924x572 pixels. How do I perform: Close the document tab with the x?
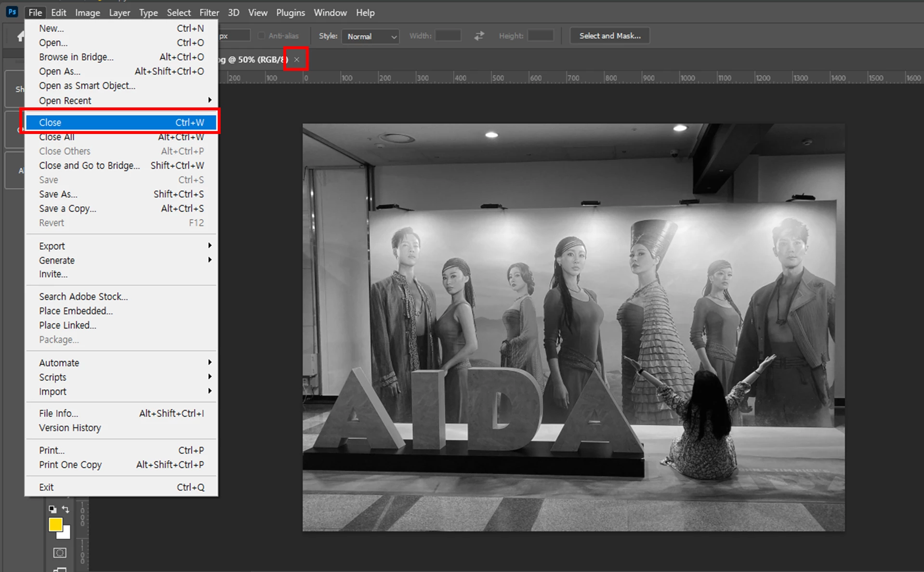(x=297, y=60)
